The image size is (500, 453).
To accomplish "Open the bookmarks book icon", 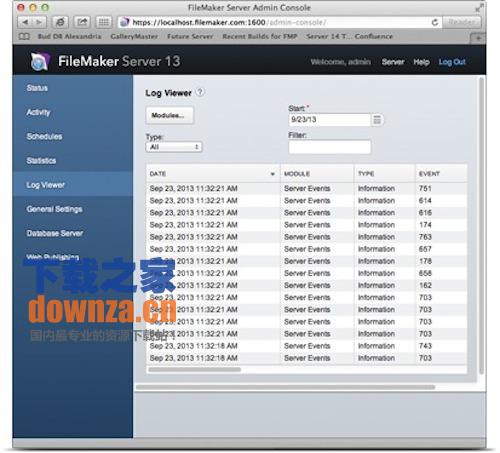I will (24, 36).
